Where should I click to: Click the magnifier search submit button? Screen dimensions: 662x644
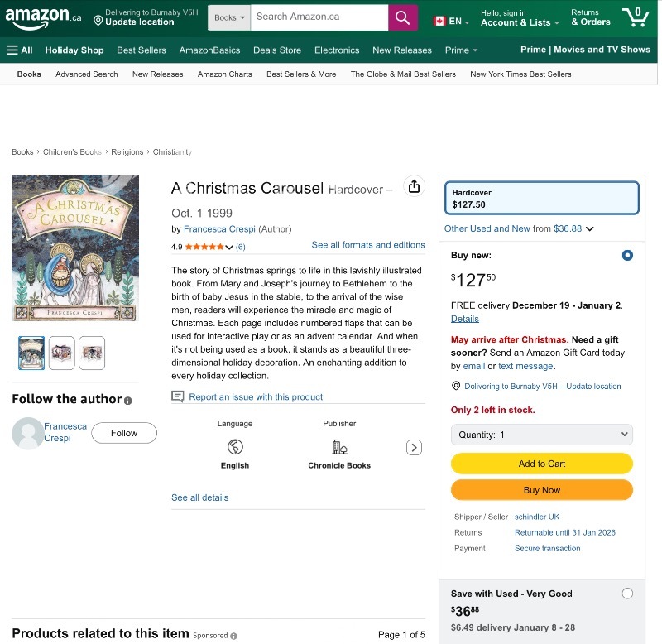pos(402,17)
